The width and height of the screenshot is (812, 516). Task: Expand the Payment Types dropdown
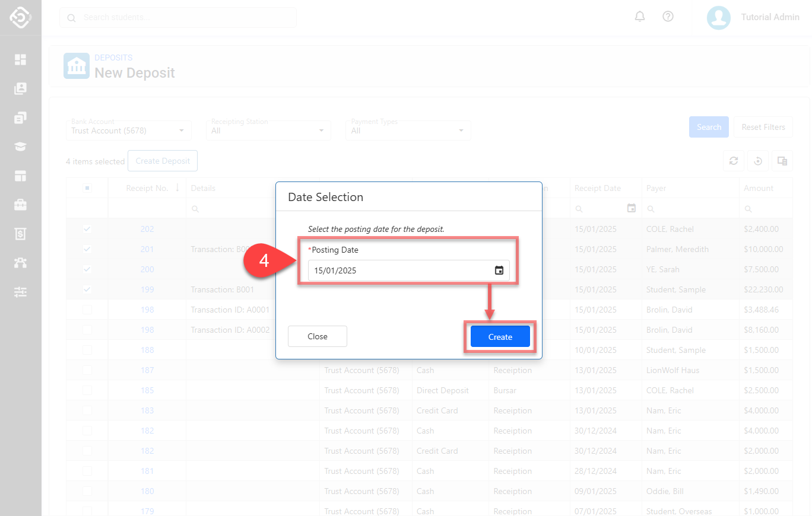click(408, 130)
